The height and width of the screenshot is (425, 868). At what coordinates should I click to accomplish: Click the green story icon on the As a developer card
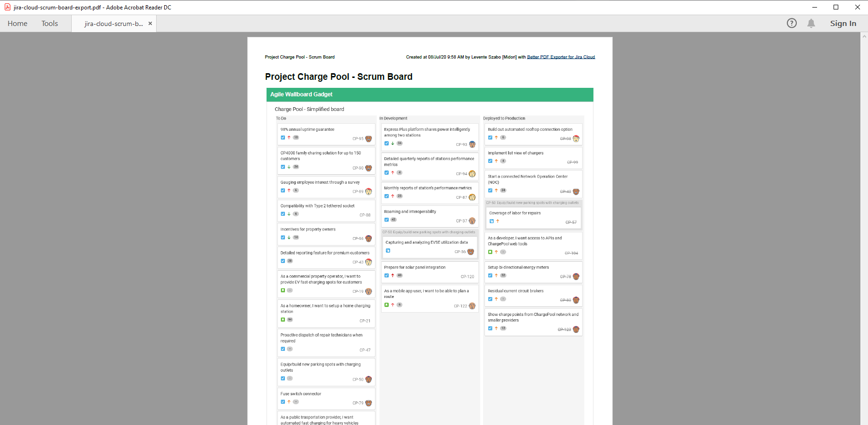(490, 252)
